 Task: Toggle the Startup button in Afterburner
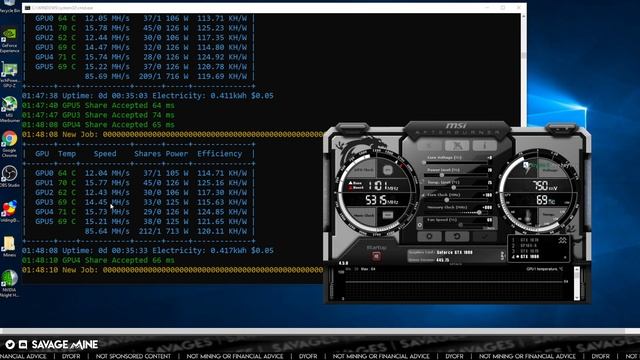(376, 256)
